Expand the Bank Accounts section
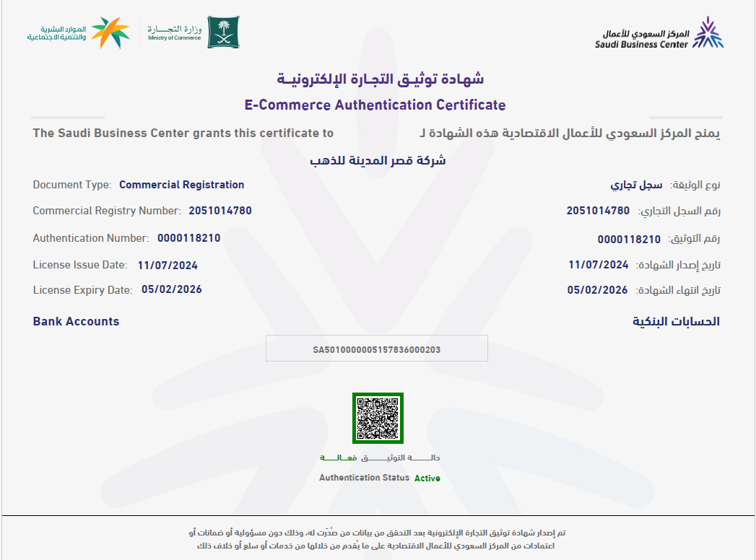 [76, 321]
